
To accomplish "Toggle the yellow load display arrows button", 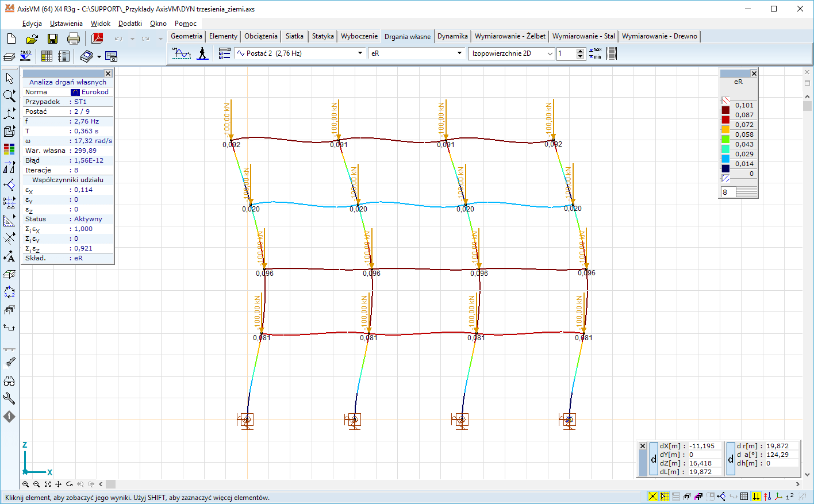I will (756, 497).
